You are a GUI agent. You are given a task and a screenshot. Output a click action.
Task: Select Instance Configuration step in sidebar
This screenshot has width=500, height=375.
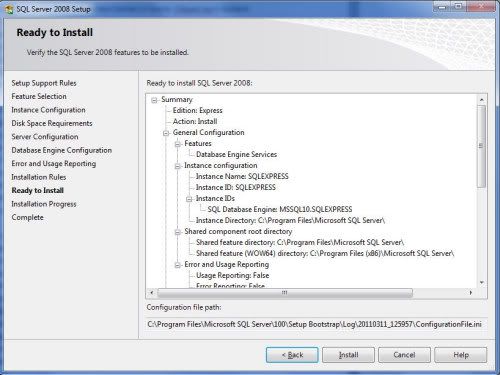(x=48, y=110)
